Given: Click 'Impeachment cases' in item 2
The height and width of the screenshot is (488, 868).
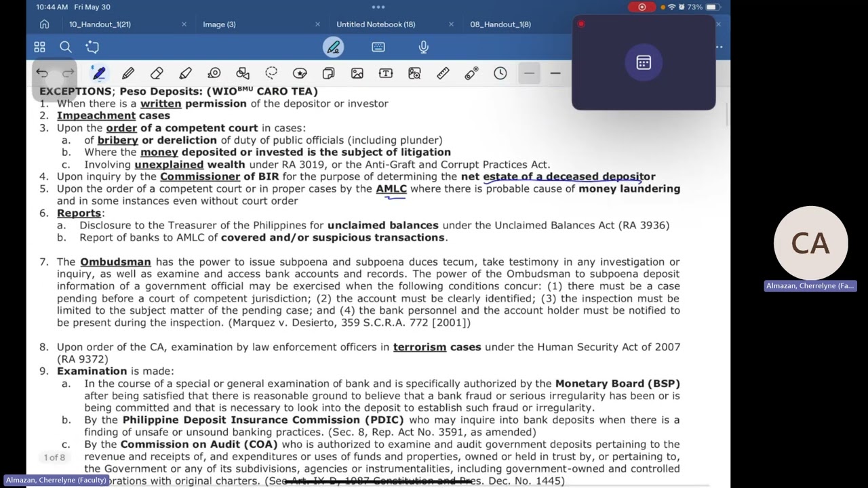Looking at the screenshot, I should click(113, 116).
